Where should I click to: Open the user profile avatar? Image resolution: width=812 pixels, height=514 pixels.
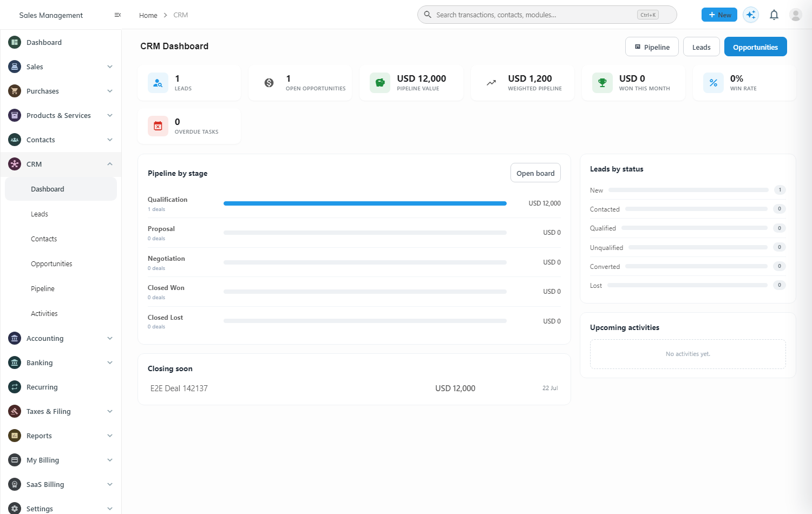(796, 15)
